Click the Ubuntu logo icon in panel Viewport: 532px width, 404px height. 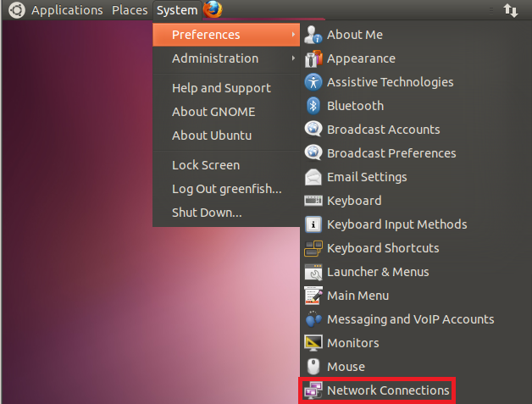coord(17,10)
